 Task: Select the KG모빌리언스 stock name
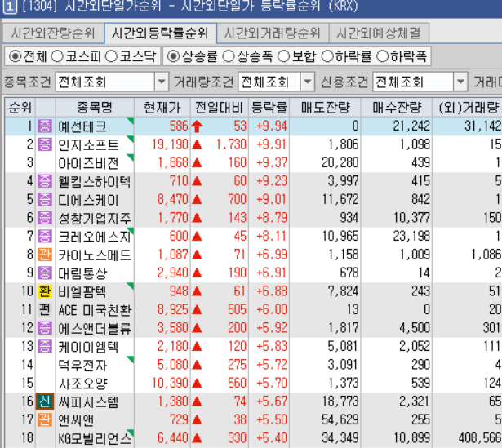click(x=95, y=439)
